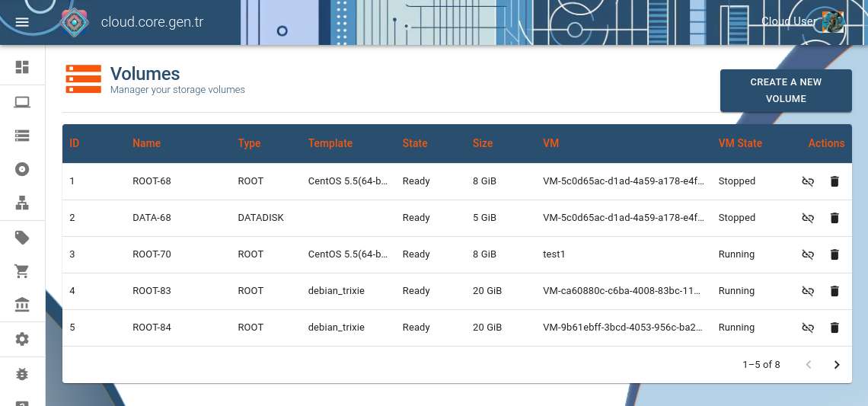Select the DATA-68 name cell

coord(152,218)
